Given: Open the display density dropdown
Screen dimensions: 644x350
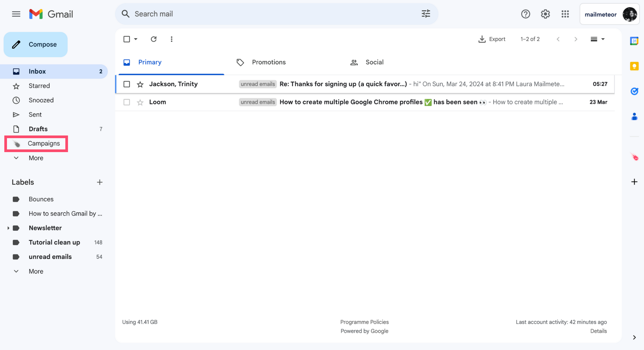Looking at the screenshot, I should [x=598, y=39].
